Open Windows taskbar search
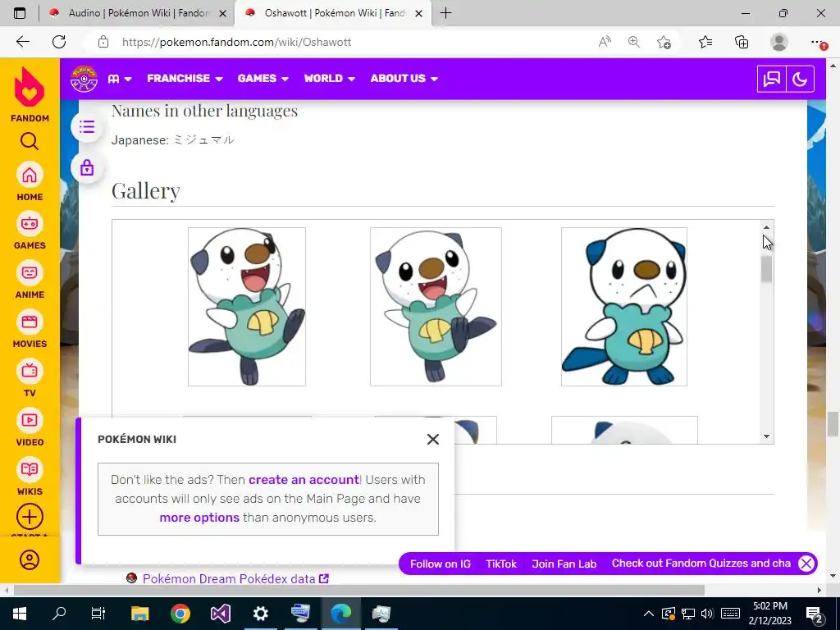Image resolution: width=840 pixels, height=630 pixels. 59,614
